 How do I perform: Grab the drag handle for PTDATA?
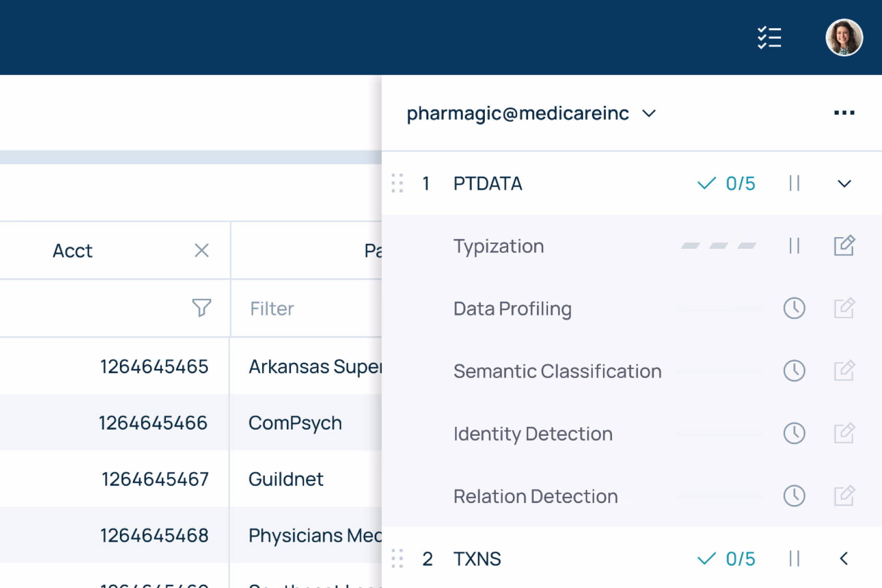click(397, 183)
